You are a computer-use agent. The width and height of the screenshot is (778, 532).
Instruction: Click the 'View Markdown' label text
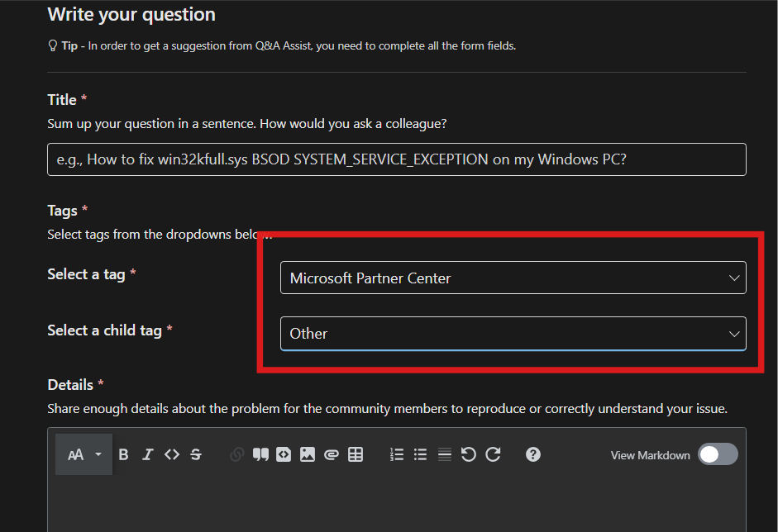pos(650,455)
